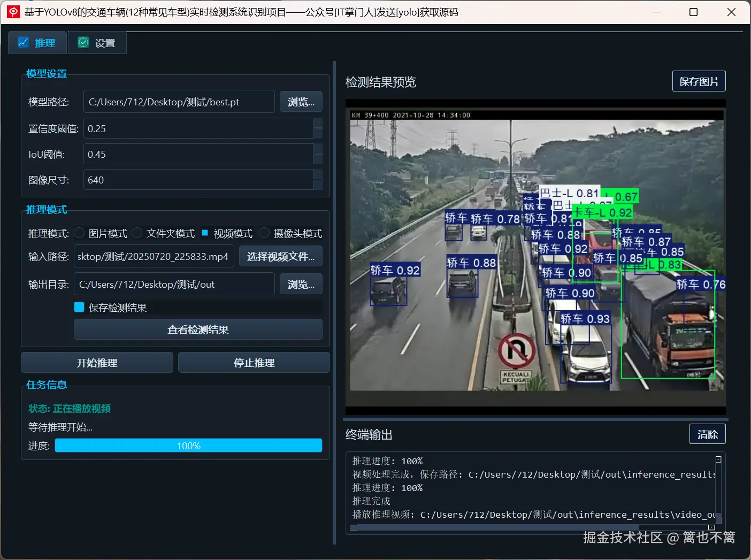Click the 100% progress bar
The height and width of the screenshot is (560, 751).
(x=188, y=446)
